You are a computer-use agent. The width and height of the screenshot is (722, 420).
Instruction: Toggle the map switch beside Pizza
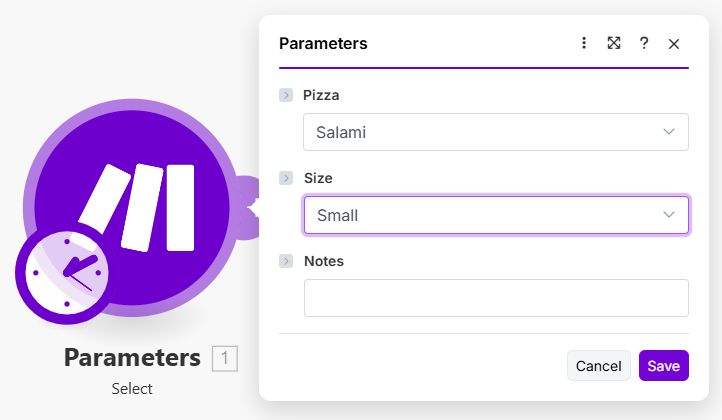tap(286, 96)
